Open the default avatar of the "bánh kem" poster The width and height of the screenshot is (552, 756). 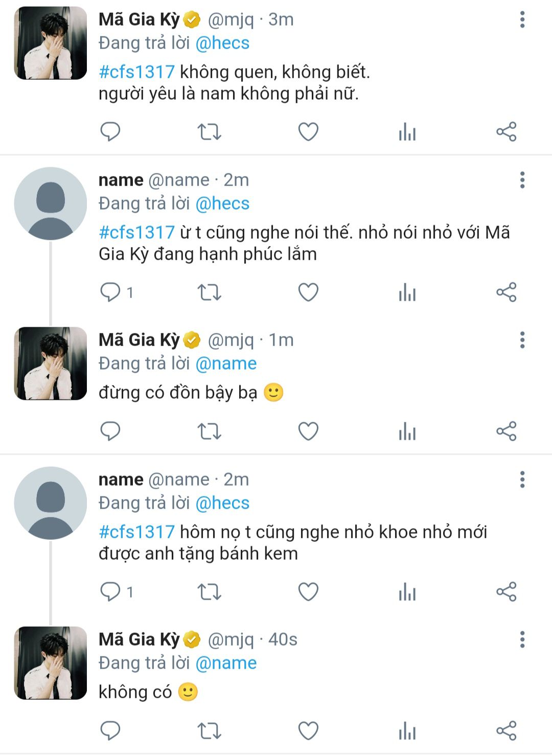click(x=51, y=503)
